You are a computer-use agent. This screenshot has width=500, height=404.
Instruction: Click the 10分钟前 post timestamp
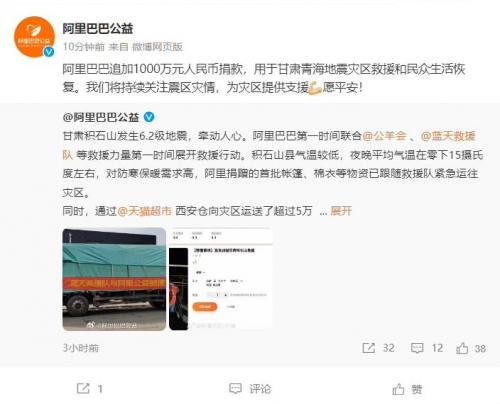coord(84,47)
